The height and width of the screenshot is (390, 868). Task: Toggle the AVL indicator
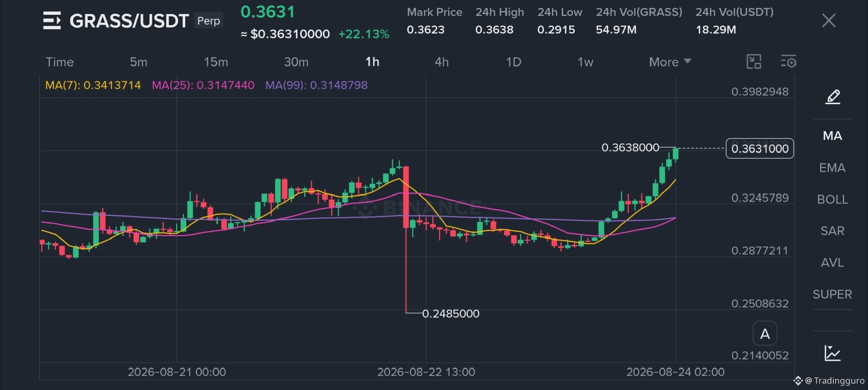pyautogui.click(x=833, y=263)
